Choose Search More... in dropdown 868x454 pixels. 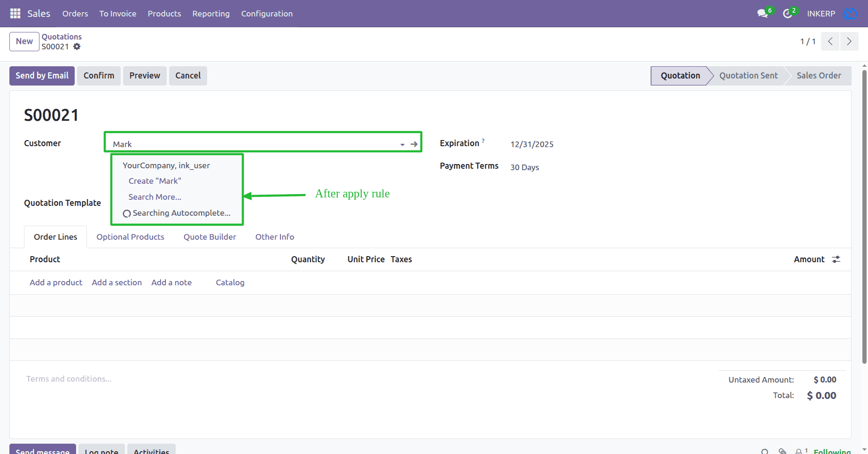(155, 197)
